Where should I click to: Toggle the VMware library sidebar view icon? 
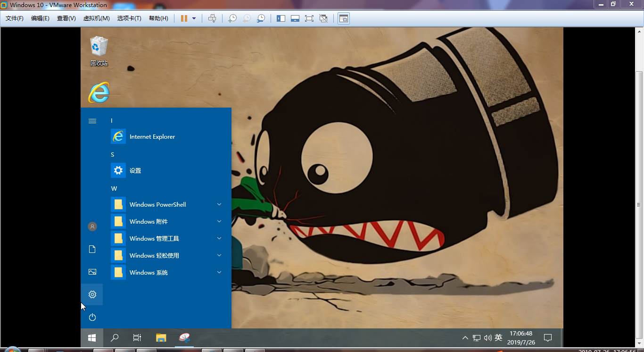[x=281, y=18]
